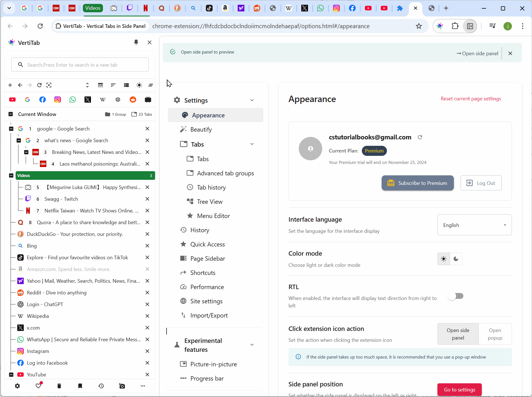Click Reset current page settings link
This screenshot has width=532, height=397.
[x=471, y=99]
